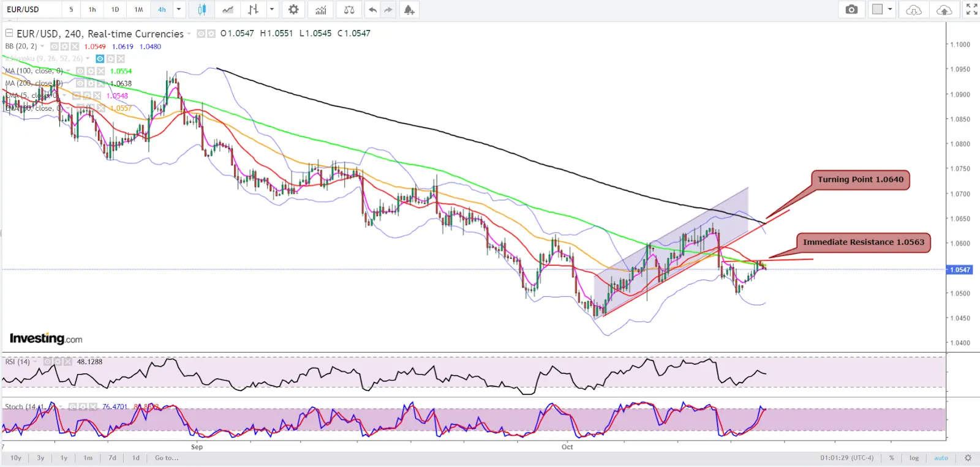Hide the MA (100) indicator line
Image resolution: width=980 pixels, height=467 pixels.
[80, 71]
